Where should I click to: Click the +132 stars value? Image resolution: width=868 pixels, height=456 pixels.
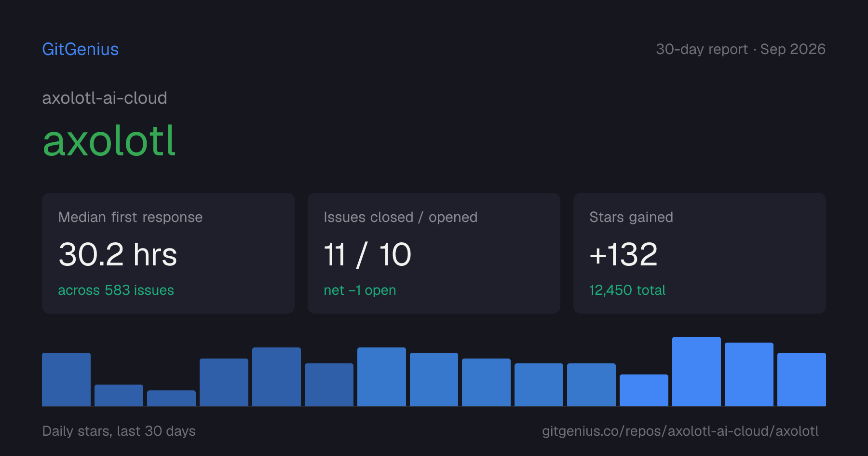624,254
